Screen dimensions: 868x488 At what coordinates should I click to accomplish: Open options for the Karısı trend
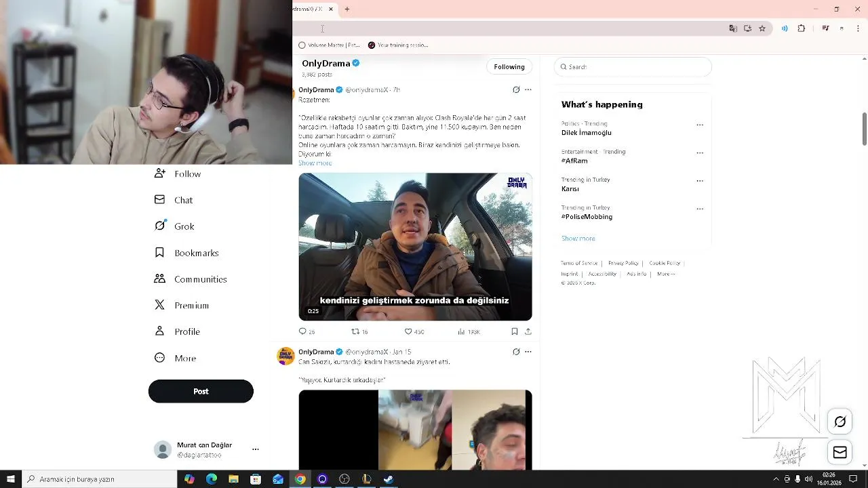[700, 181]
